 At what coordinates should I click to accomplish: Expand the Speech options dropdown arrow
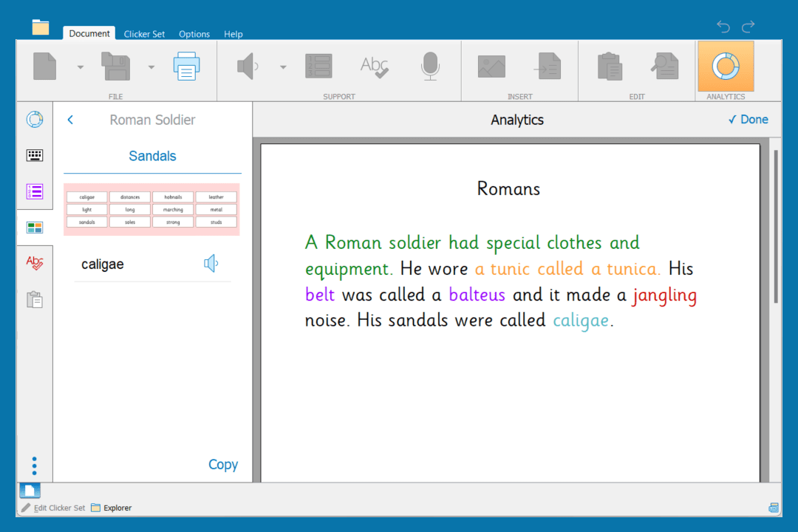(x=283, y=66)
